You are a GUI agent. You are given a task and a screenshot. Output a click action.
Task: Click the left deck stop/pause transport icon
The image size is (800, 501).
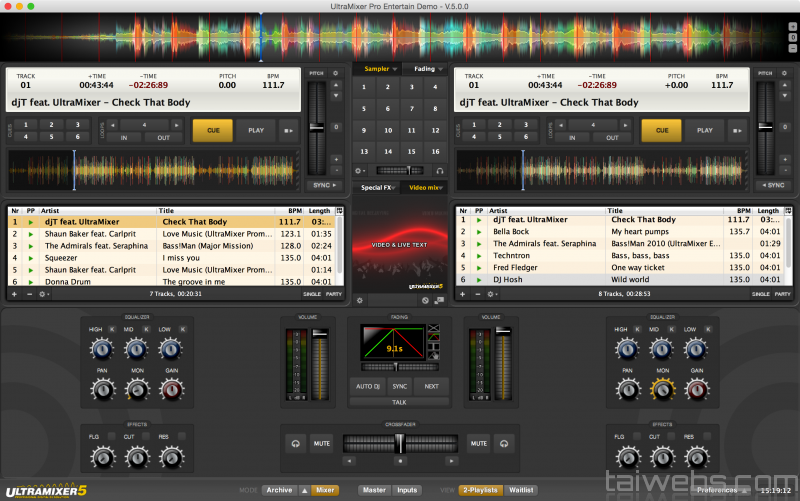(x=289, y=130)
